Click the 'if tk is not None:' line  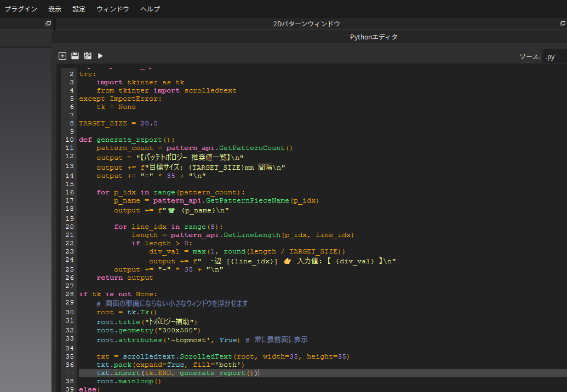tap(118, 294)
